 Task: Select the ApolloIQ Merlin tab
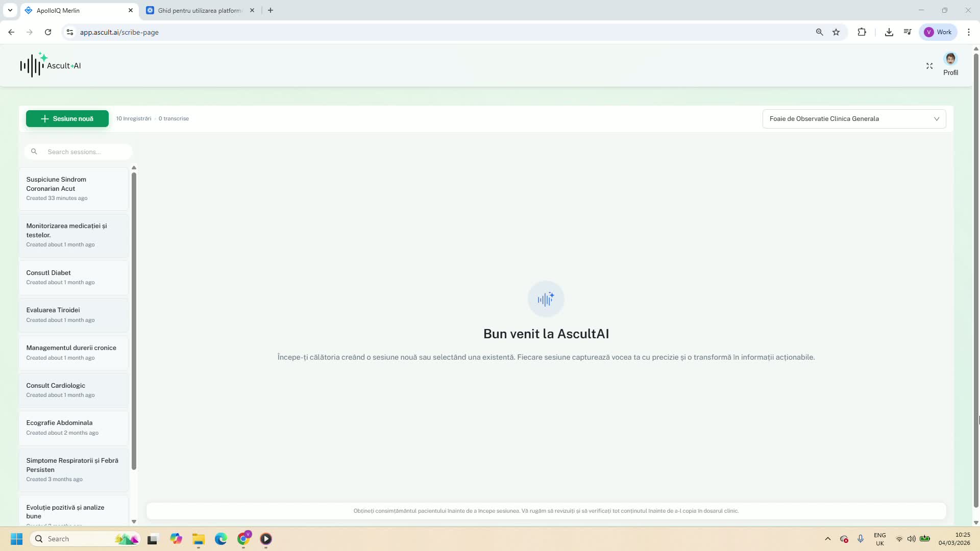[71, 10]
